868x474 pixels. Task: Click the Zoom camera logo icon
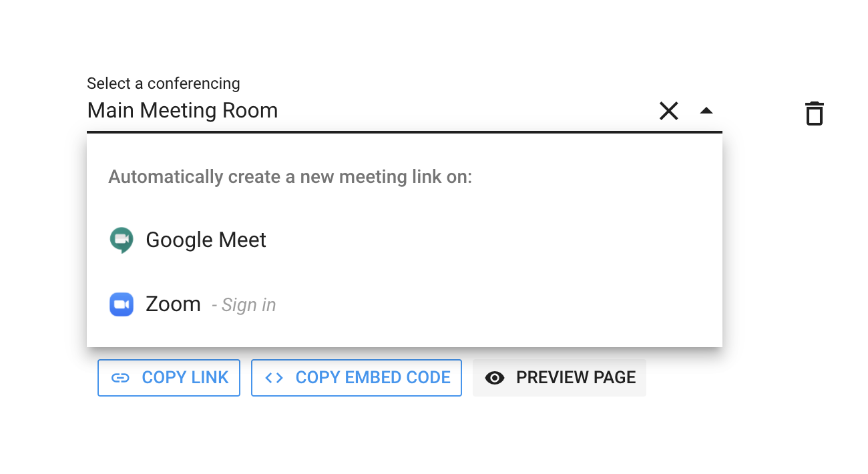click(x=122, y=304)
